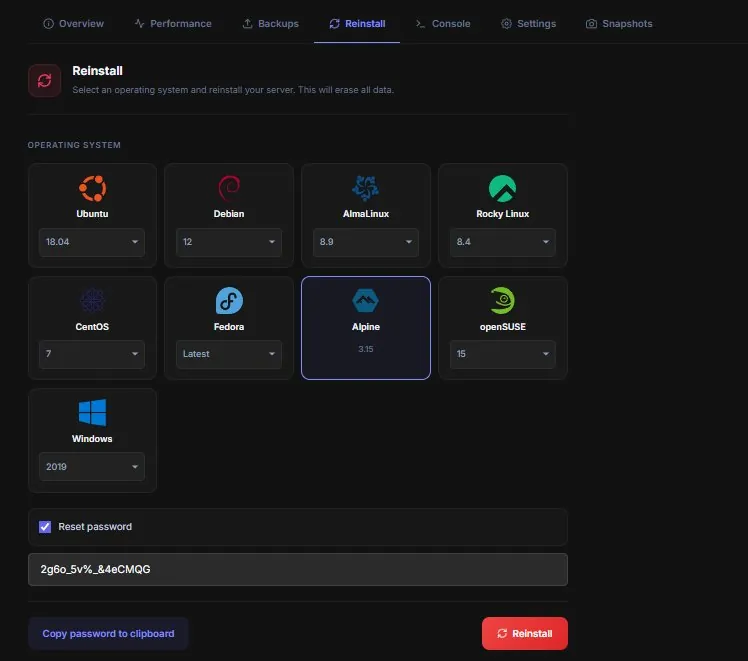
Task: Switch to the Settings tab
Action: (x=528, y=23)
